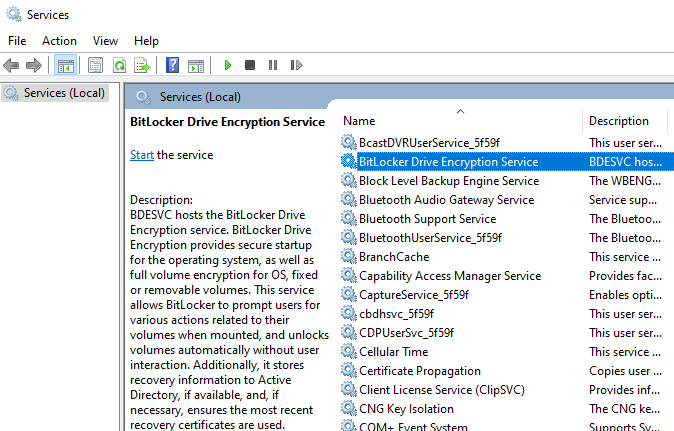The image size is (674, 431).
Task: Open the File menu
Action: (x=17, y=41)
